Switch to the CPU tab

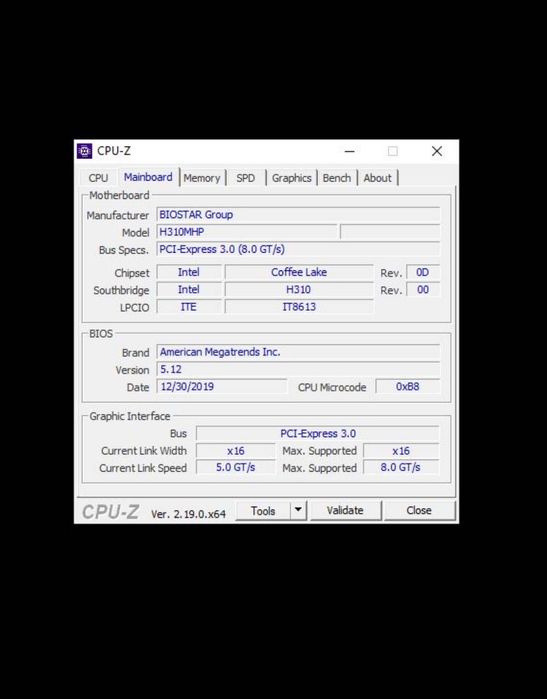(x=98, y=178)
